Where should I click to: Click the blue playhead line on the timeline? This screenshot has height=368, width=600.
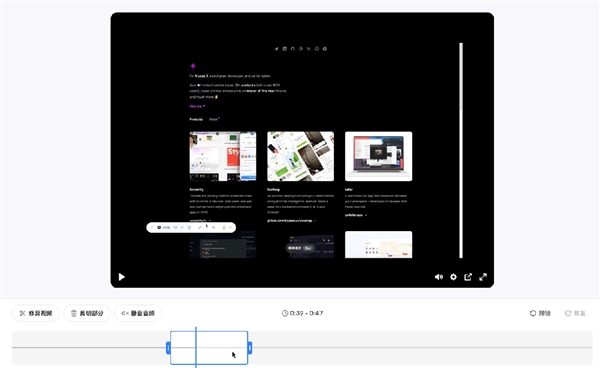tap(196, 347)
